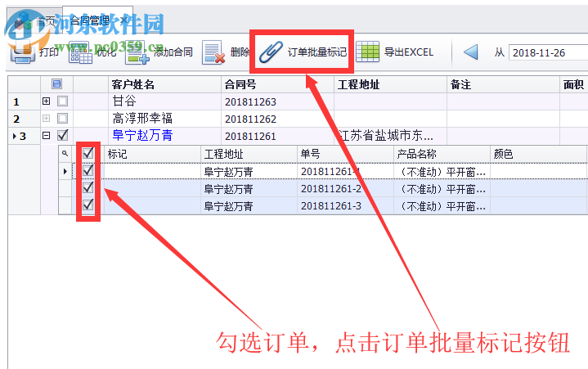Image resolution: width=588 pixels, height=369 pixels.
Task: Click the sub-table 工程地址 column header
Action: pos(249,154)
